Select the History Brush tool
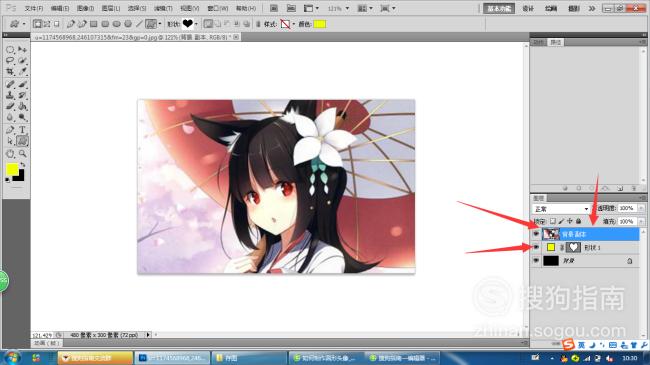 (x=22, y=95)
